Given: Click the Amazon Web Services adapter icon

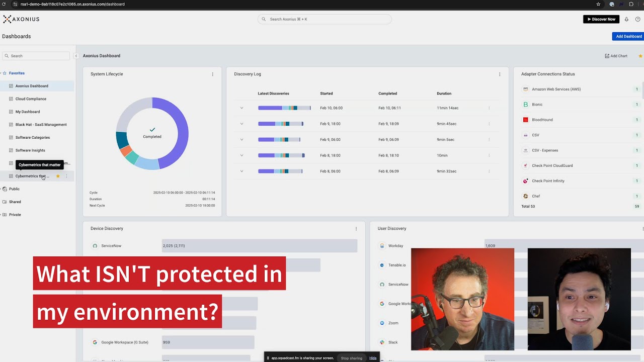Looking at the screenshot, I should tap(526, 89).
